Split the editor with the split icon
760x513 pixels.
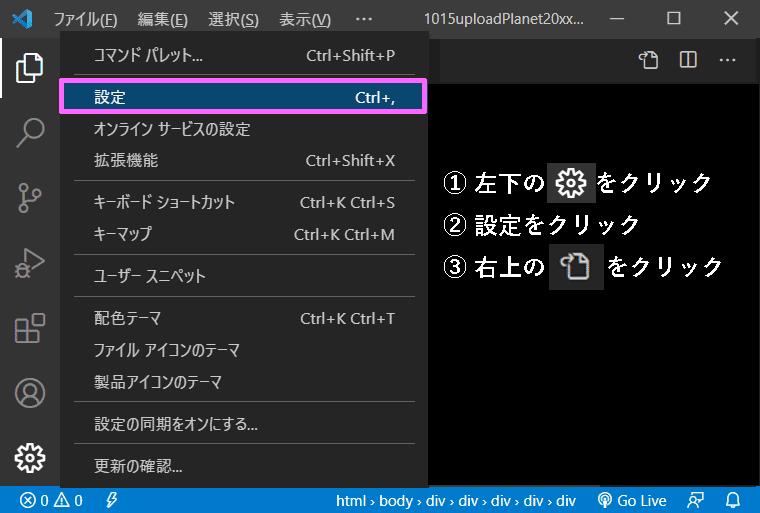tap(688, 60)
